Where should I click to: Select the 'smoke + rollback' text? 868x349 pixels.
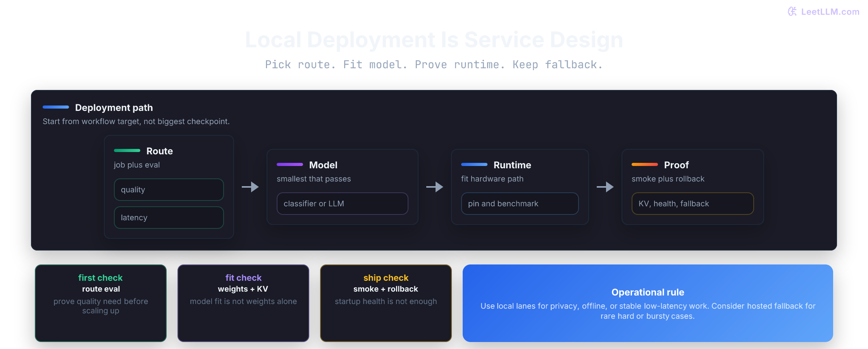pos(386,289)
